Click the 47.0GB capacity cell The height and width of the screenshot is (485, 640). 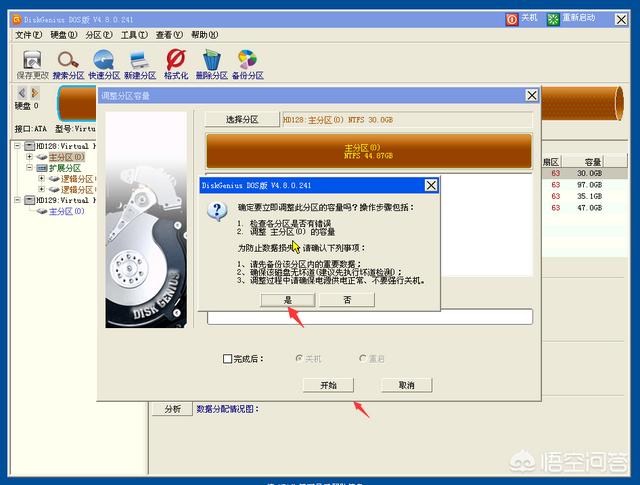pyautogui.click(x=589, y=208)
